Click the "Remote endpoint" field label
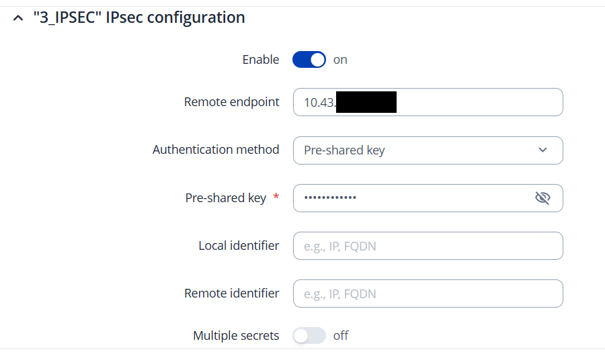The height and width of the screenshot is (364, 605). (231, 102)
